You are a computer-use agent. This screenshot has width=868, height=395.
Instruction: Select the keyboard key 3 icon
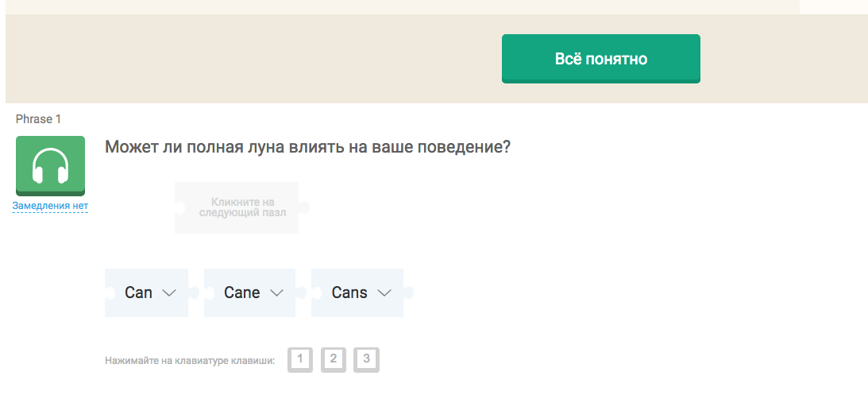click(366, 359)
